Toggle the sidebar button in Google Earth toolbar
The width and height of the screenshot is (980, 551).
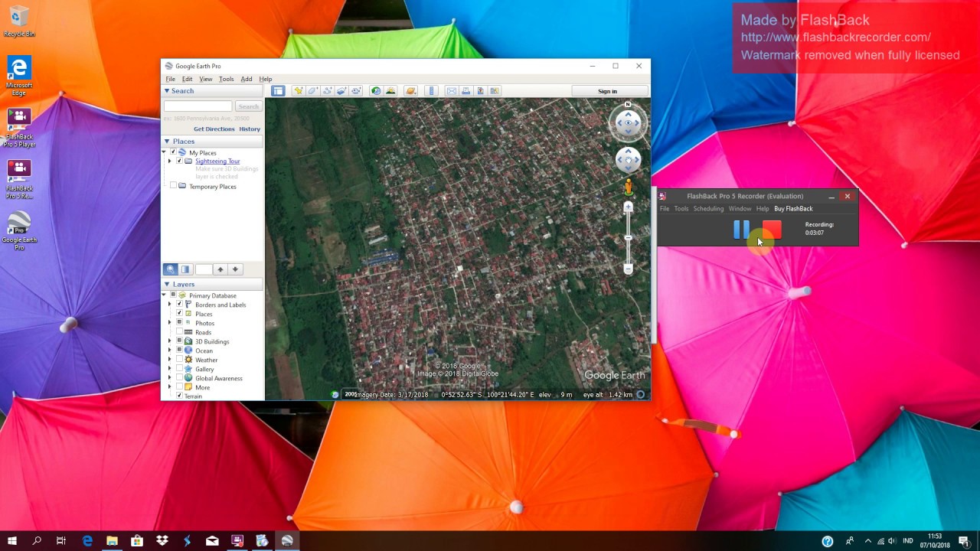278,91
